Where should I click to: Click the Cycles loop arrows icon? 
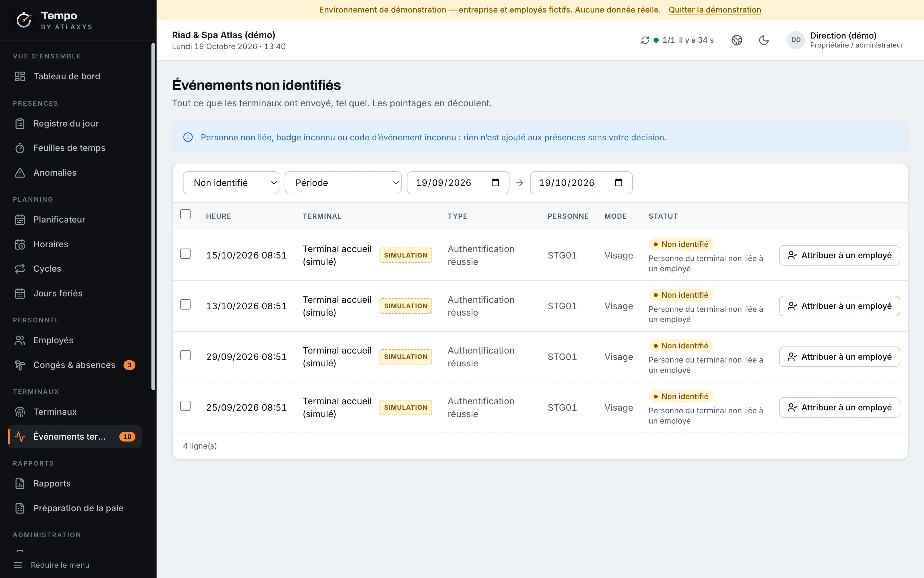pyautogui.click(x=20, y=269)
